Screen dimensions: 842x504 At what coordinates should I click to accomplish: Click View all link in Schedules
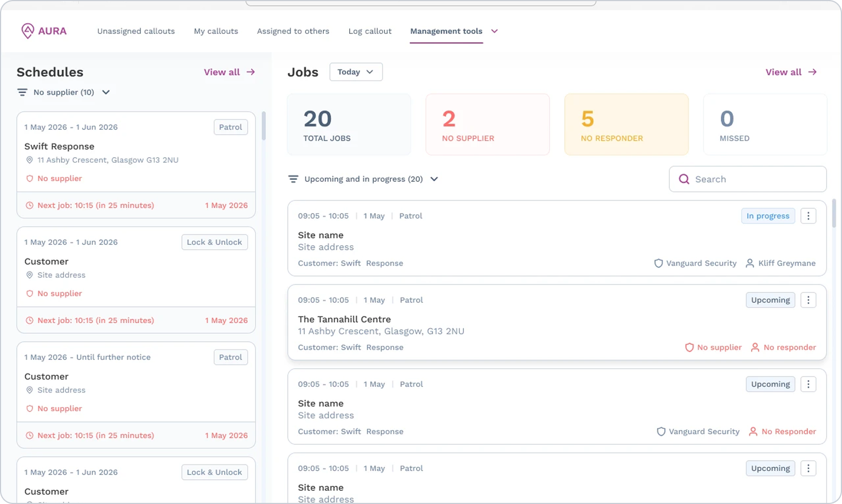pos(221,72)
